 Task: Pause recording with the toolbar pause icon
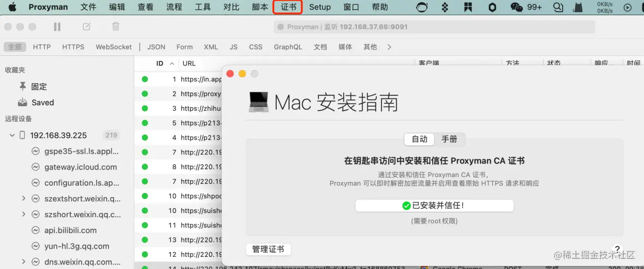[x=57, y=26]
